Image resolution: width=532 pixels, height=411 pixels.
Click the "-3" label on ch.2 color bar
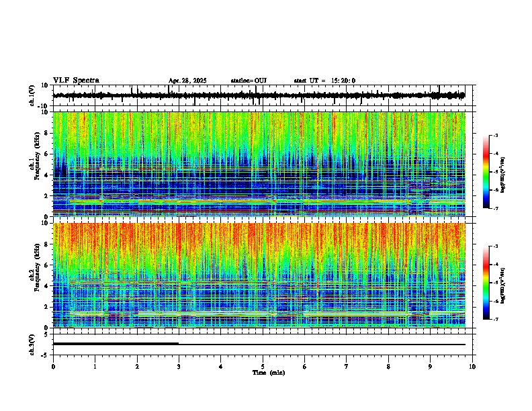495,246
